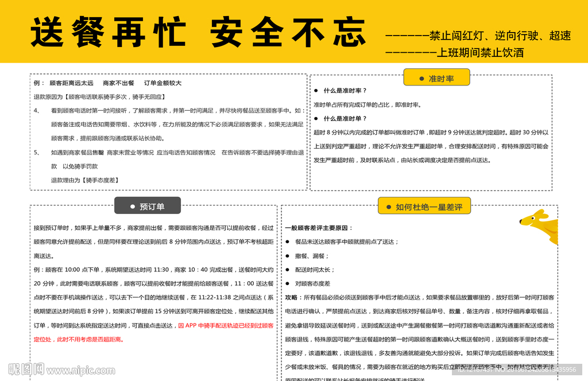Expand the 准时率 section
Screen dimensions: 588x381
[x=437, y=77]
